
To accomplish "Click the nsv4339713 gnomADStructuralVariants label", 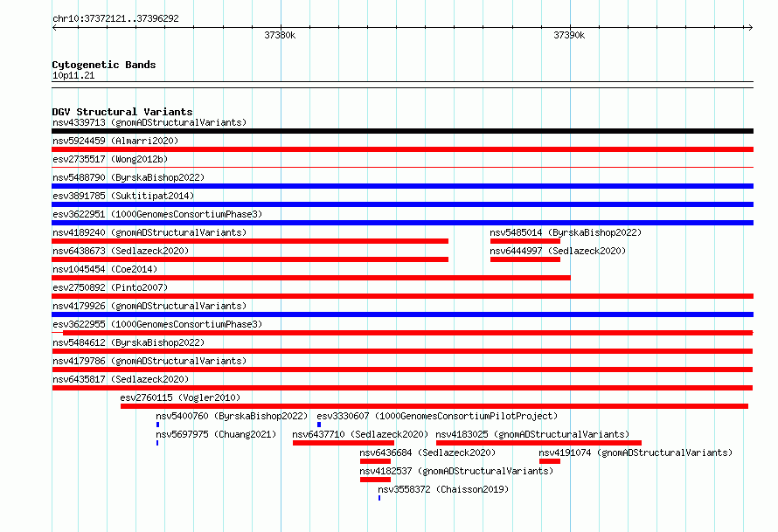I will [149, 122].
